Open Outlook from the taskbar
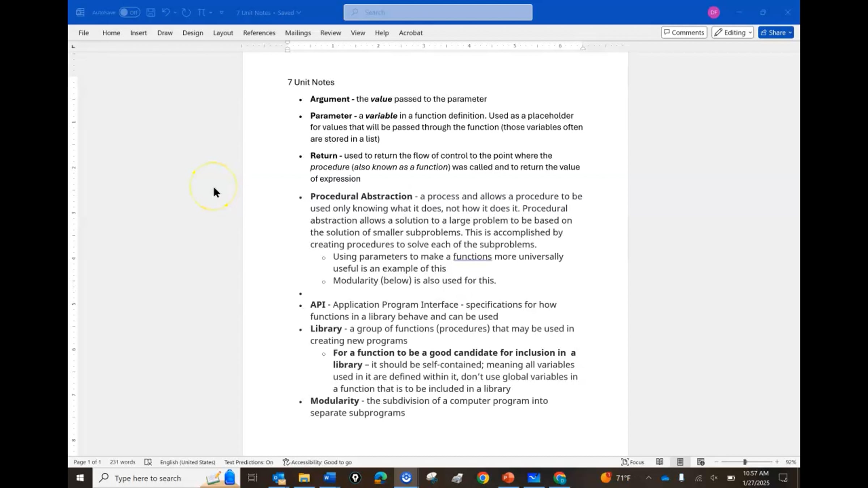The height and width of the screenshot is (488, 868). [x=278, y=478]
